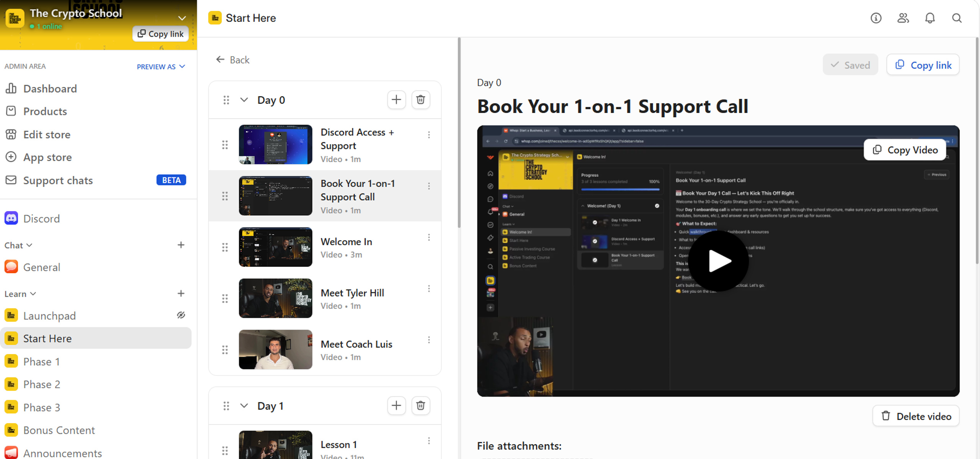Select the Discord Access + Support thumbnail
The image size is (980, 459).
[x=276, y=144]
